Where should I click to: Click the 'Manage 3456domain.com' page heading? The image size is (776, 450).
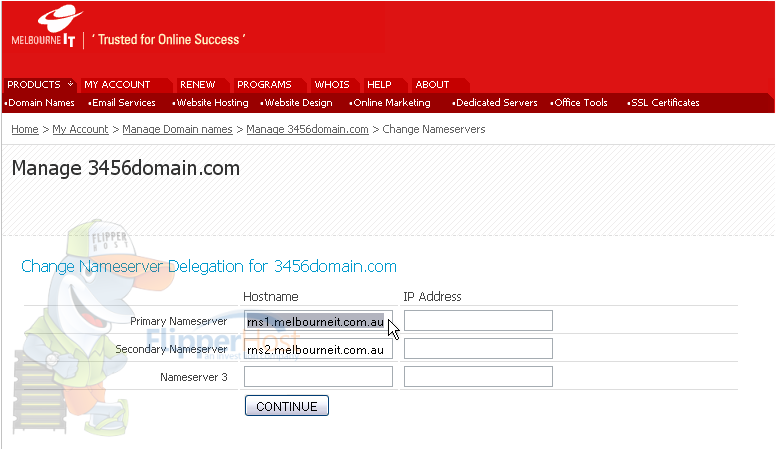[126, 168]
